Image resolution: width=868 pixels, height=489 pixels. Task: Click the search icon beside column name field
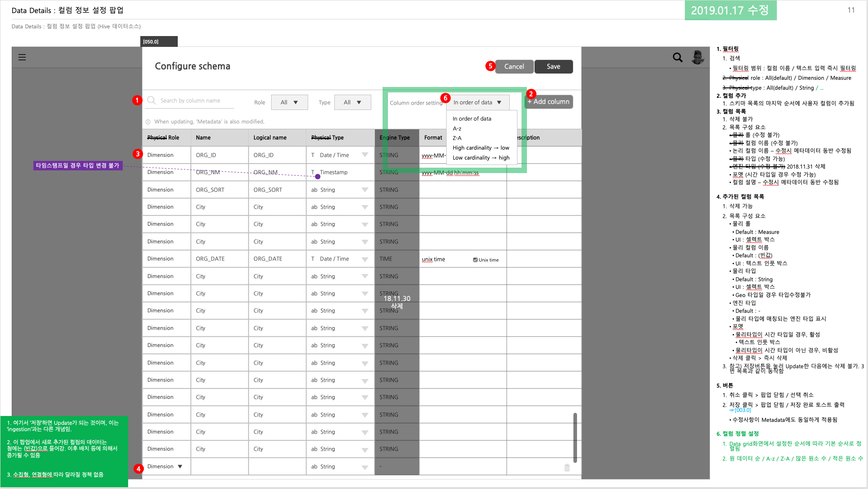[152, 100]
